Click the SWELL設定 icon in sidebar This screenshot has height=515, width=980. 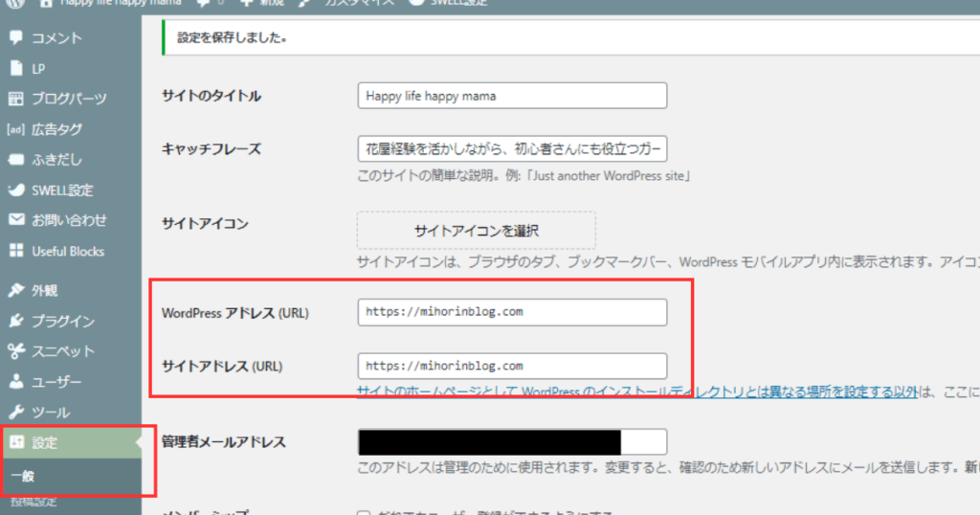(x=15, y=190)
